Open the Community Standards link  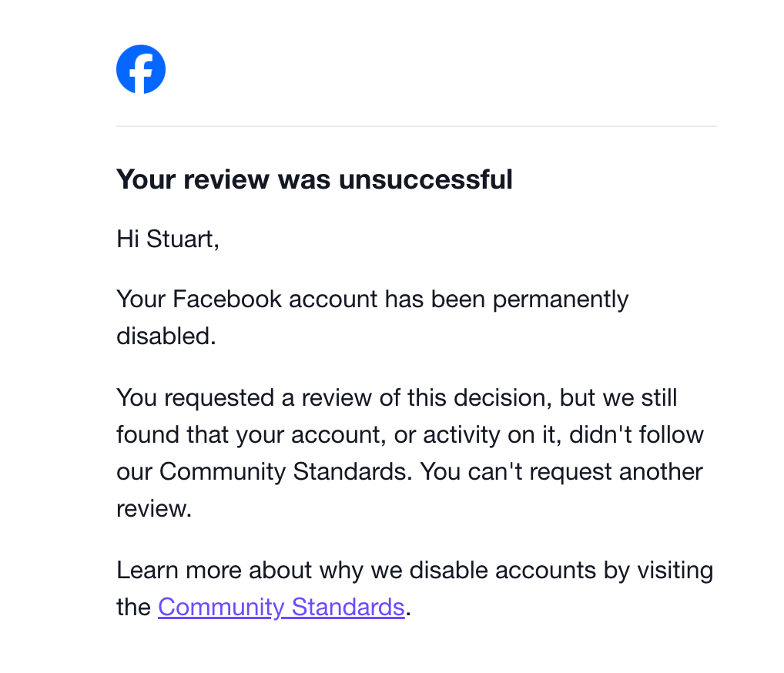point(281,607)
